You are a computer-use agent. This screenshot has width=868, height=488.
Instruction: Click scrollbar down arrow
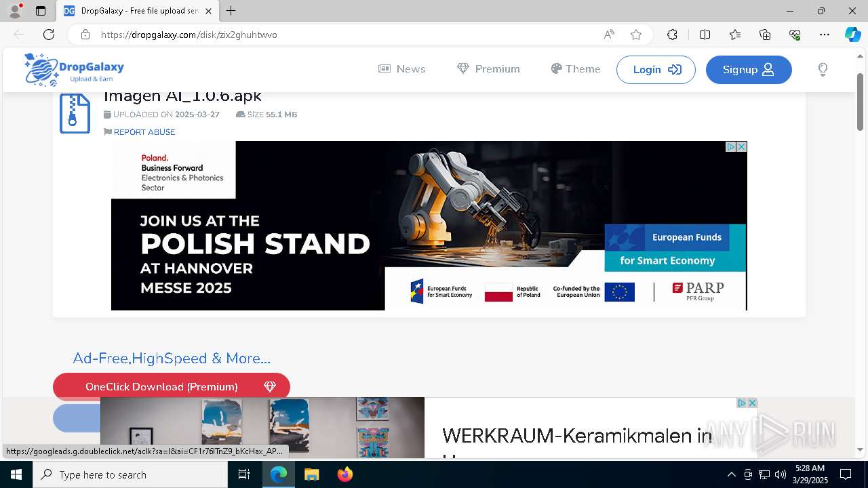(861, 449)
